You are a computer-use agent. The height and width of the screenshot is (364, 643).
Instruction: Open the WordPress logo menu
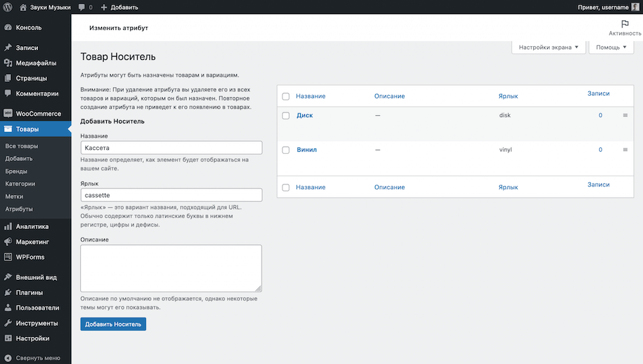pyautogui.click(x=7, y=7)
